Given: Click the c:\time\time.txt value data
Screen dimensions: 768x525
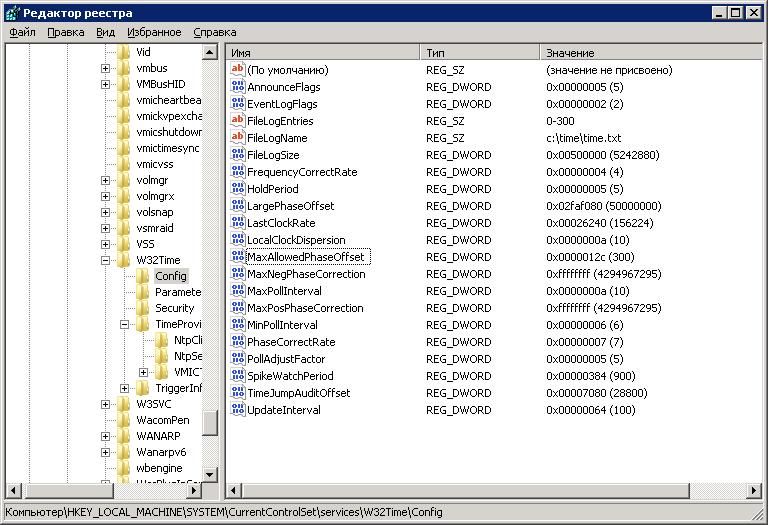Looking at the screenshot, I should [x=583, y=138].
